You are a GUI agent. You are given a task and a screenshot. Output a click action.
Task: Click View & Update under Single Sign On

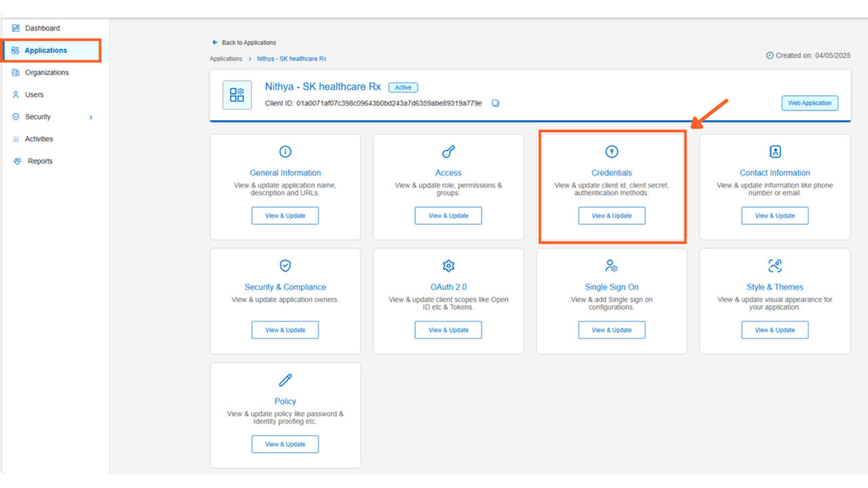[612, 330]
